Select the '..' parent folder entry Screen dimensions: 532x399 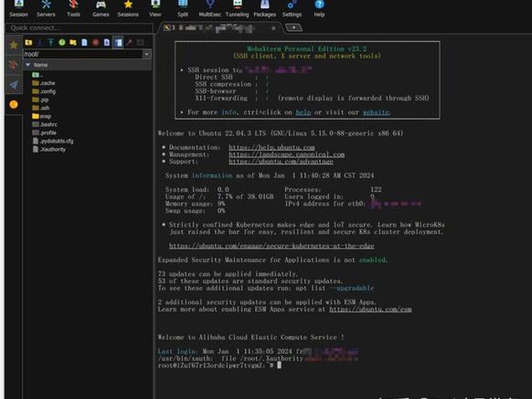(x=38, y=74)
